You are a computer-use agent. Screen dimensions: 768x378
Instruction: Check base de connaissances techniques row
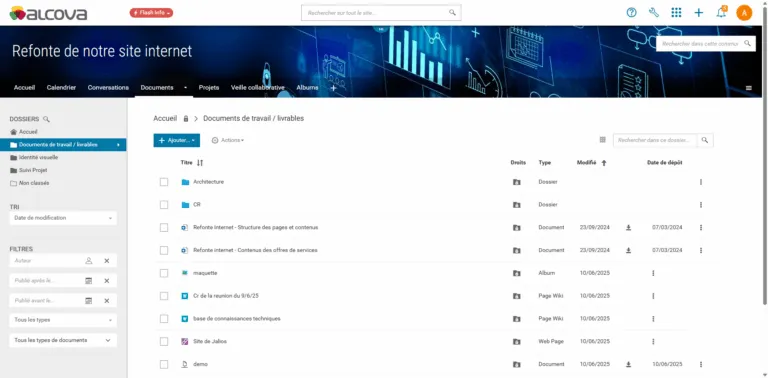(x=164, y=319)
